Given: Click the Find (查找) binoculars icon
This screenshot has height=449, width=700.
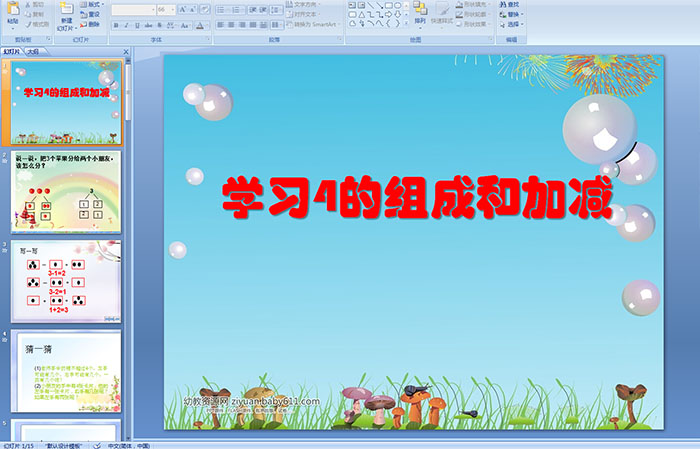Looking at the screenshot, I should [x=512, y=4].
